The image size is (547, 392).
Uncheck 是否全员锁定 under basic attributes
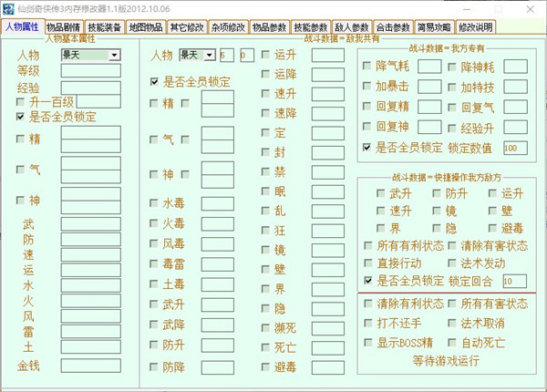(x=21, y=116)
